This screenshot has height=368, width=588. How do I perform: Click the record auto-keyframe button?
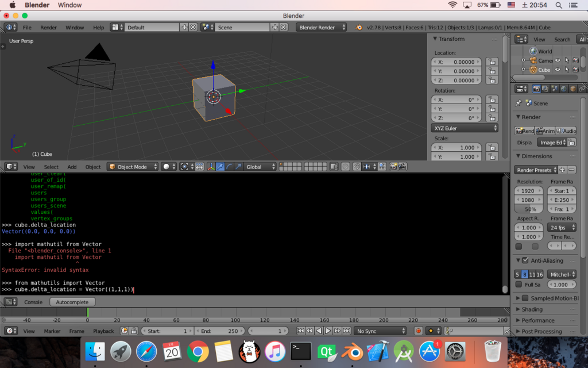point(418,331)
